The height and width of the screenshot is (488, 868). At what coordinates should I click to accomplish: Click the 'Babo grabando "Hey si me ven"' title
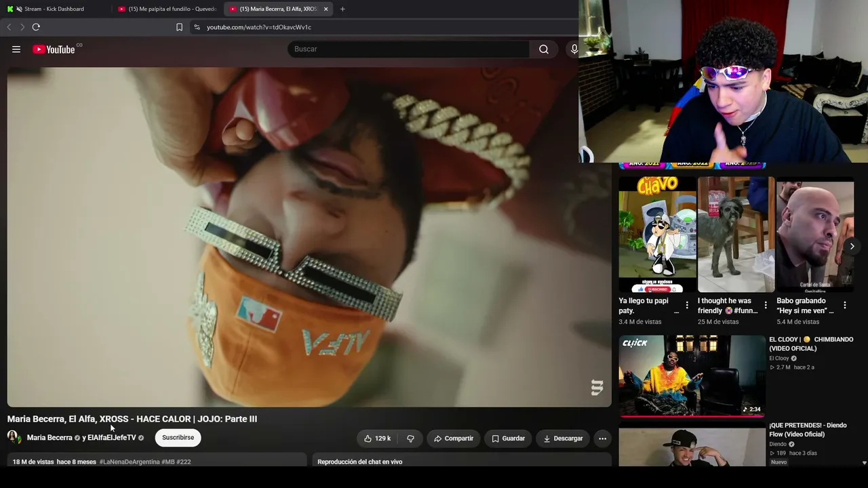coord(805,306)
